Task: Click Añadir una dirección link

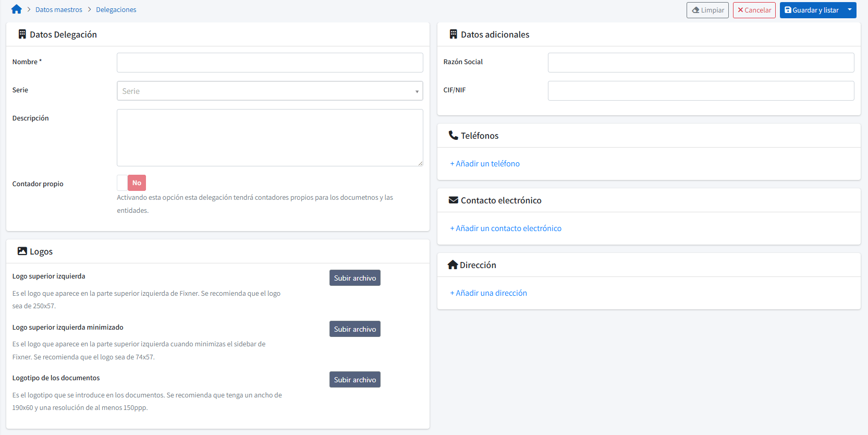Action: pos(488,293)
